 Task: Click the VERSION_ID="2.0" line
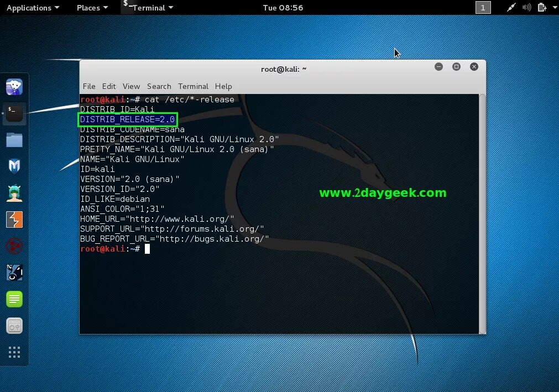[120, 189]
